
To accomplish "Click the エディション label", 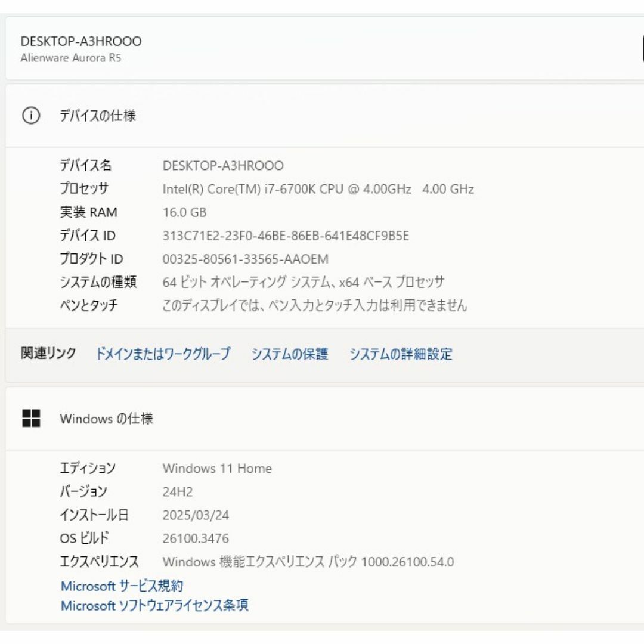I will (88, 468).
